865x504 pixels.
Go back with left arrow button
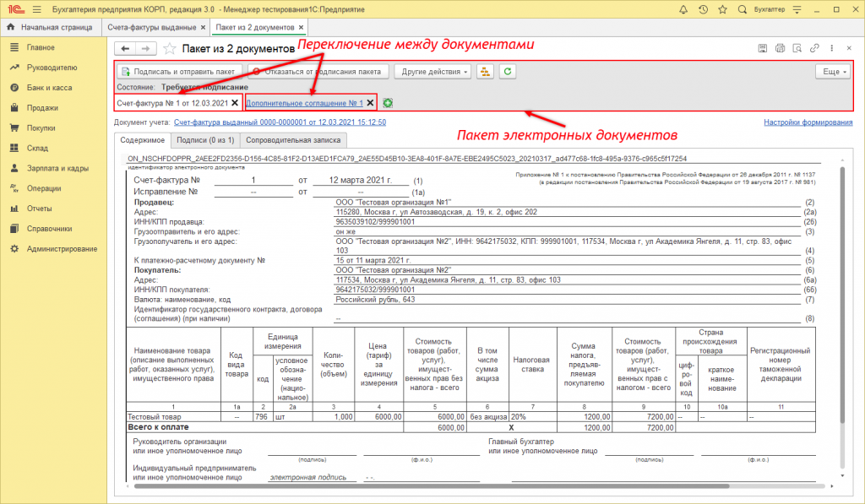[x=125, y=48]
